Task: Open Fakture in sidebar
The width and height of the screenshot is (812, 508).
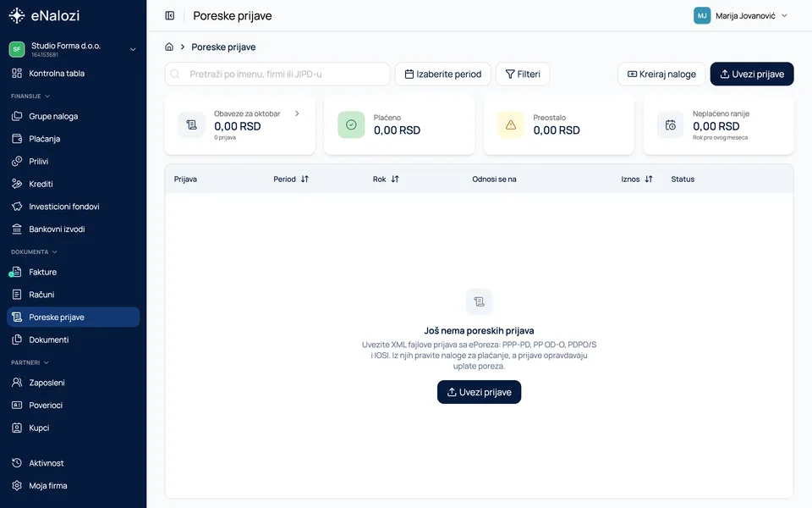Action: 73,272
